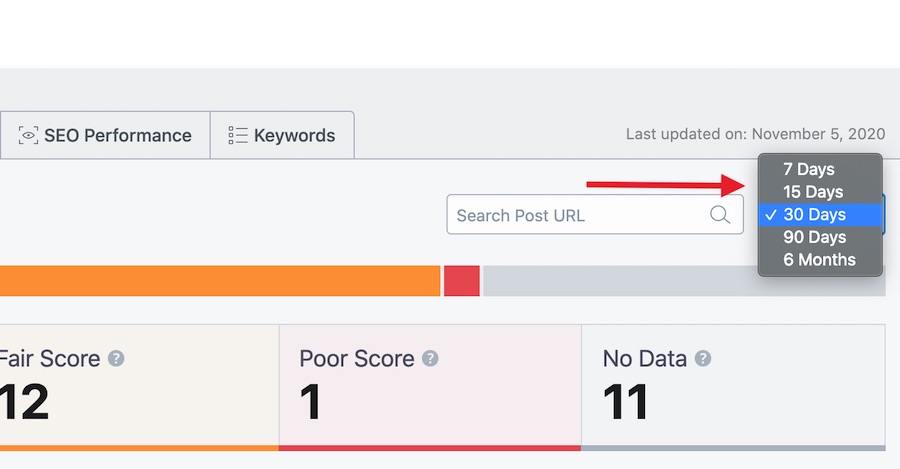Viewport: 900px width, 469px height.
Task: Click the magnifier icon in search box
Action: tap(720, 215)
